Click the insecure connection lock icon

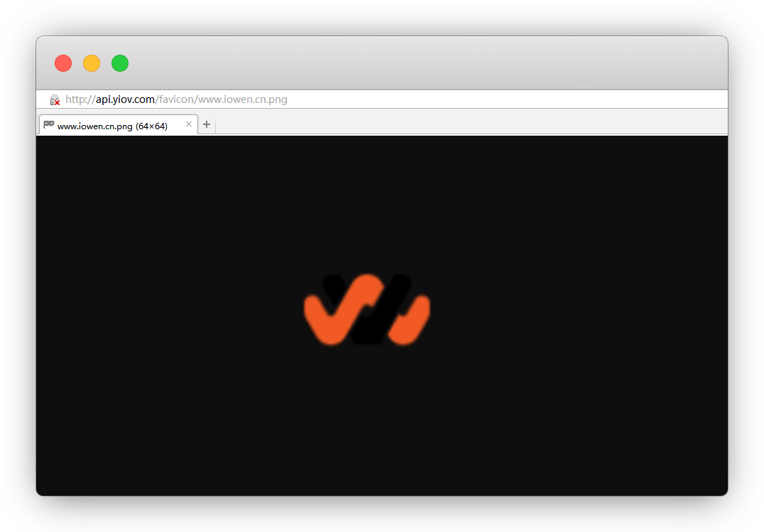point(55,100)
